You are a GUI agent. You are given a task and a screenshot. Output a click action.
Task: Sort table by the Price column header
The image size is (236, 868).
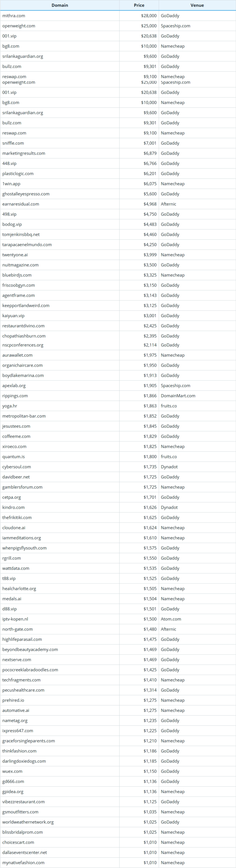(139, 5)
